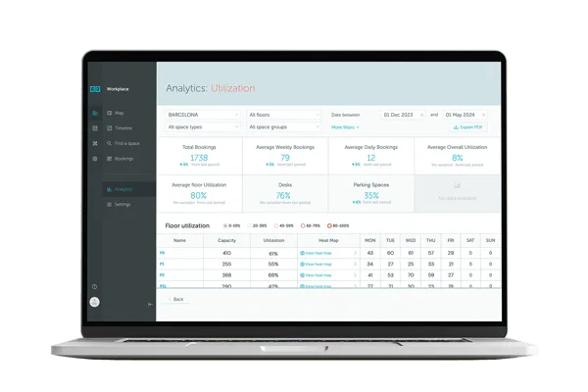Click the Average Overall Utilization 8% value
Viewport: 588px width, 392px height.
pyautogui.click(x=457, y=158)
